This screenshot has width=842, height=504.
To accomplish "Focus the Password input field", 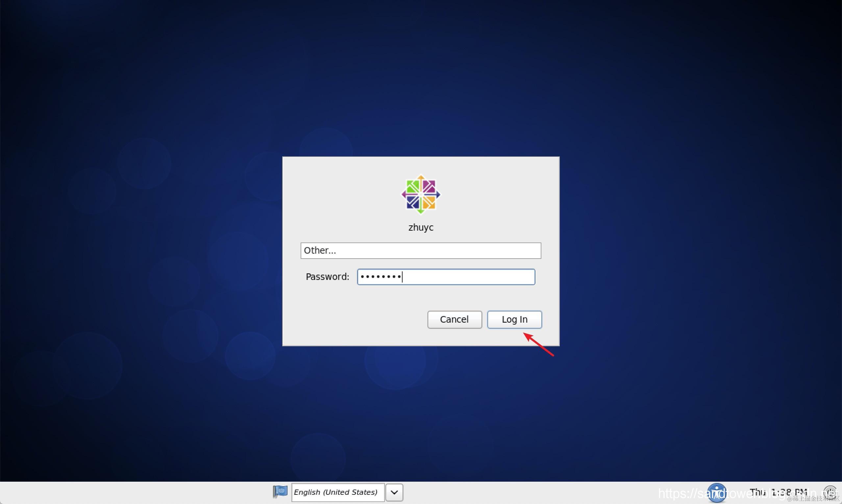I will click(x=446, y=277).
